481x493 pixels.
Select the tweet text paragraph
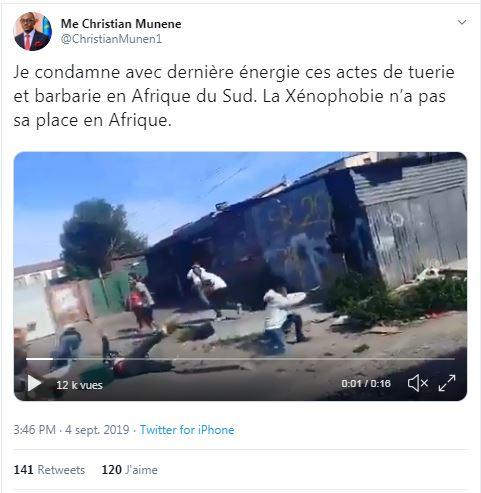[234, 96]
